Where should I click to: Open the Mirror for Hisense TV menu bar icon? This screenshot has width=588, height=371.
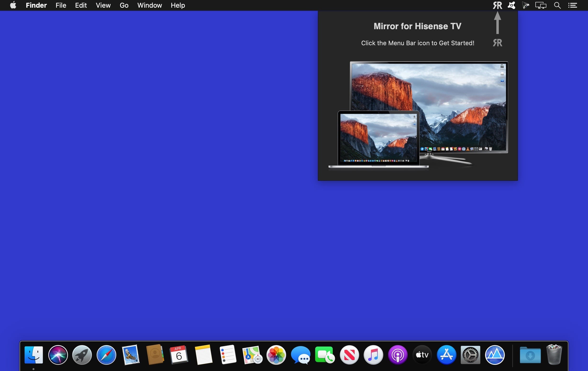(497, 5)
